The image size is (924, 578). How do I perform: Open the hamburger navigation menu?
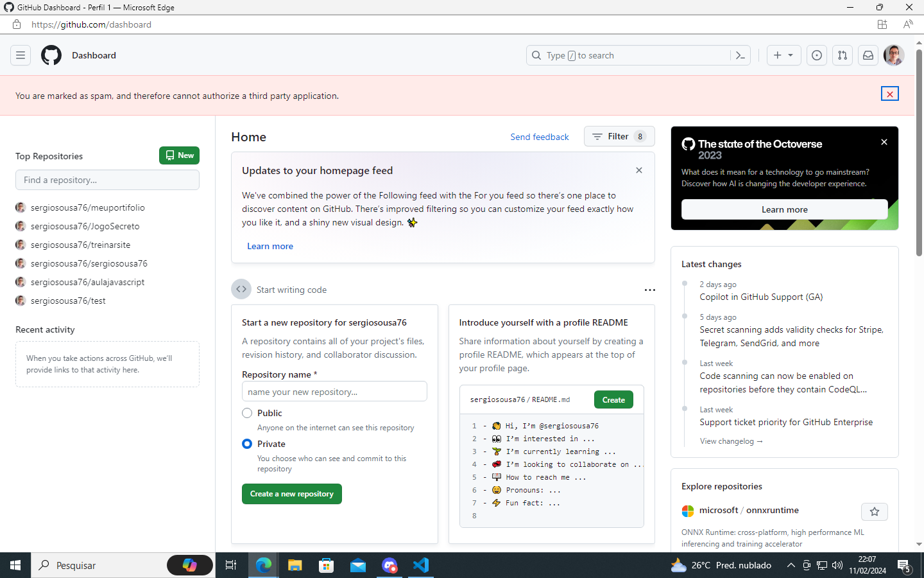coord(21,55)
